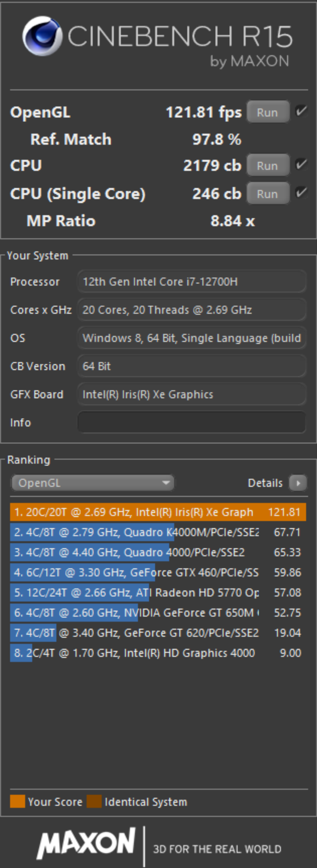317x868 pixels.
Task: Select ranking row 8 Intel HD Graphics 4000
Action: point(158,653)
